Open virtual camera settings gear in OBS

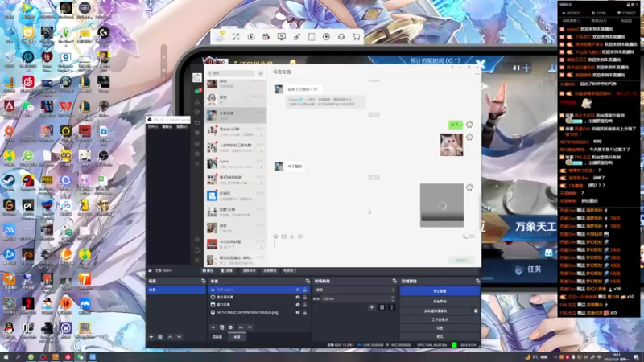point(476,311)
